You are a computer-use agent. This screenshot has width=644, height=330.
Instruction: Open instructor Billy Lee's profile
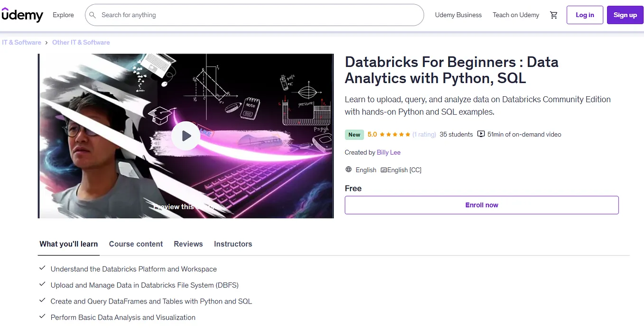[x=388, y=152]
